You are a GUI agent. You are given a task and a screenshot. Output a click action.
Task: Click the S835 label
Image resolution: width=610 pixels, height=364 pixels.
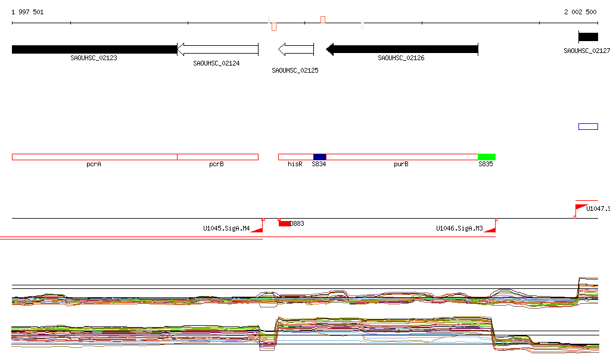[485, 164]
